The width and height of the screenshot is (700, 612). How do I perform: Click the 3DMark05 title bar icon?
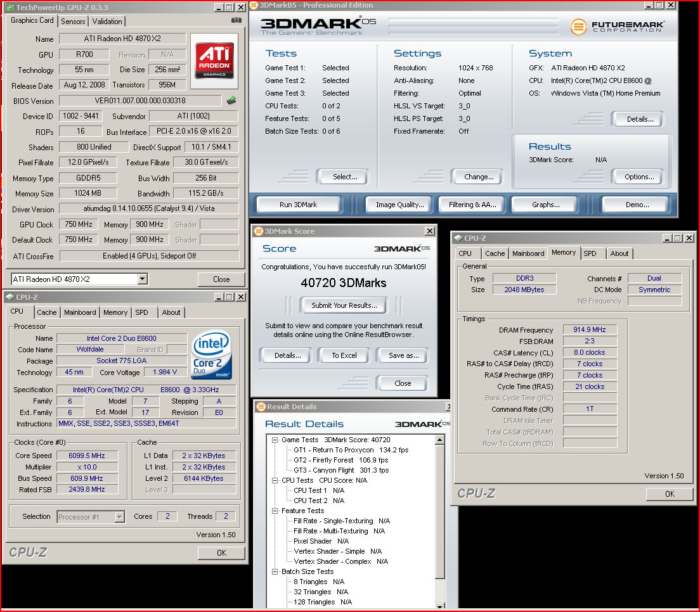tap(254, 5)
